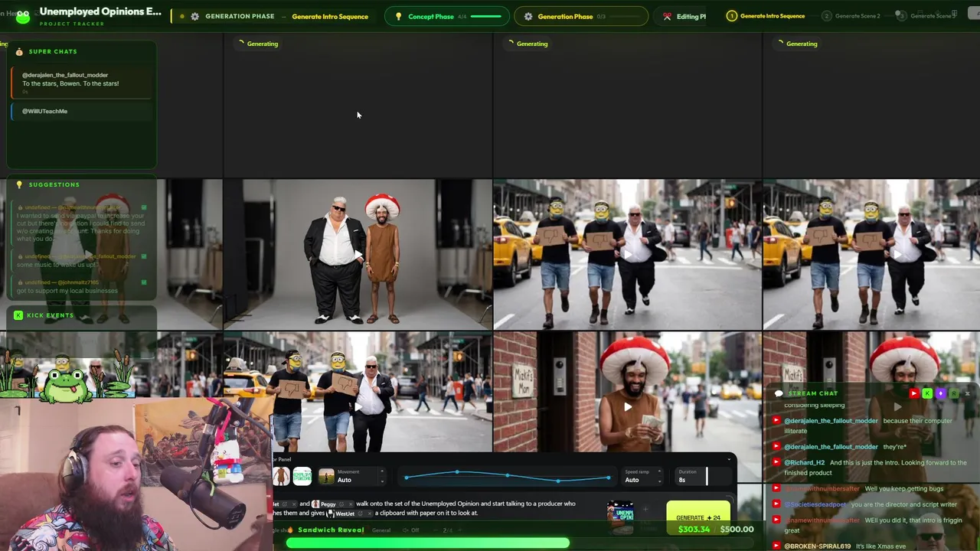
Task: Click @Richard_H2 username in stream chat
Action: [804, 462]
